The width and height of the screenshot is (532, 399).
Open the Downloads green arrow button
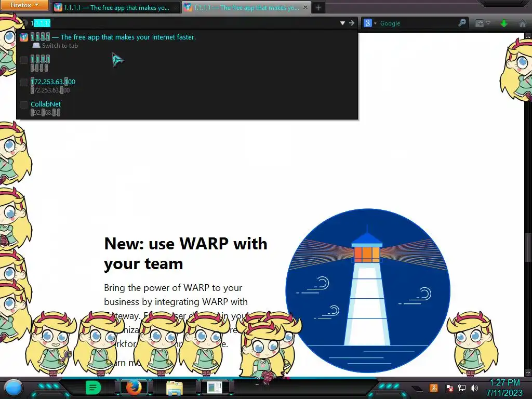coord(504,23)
